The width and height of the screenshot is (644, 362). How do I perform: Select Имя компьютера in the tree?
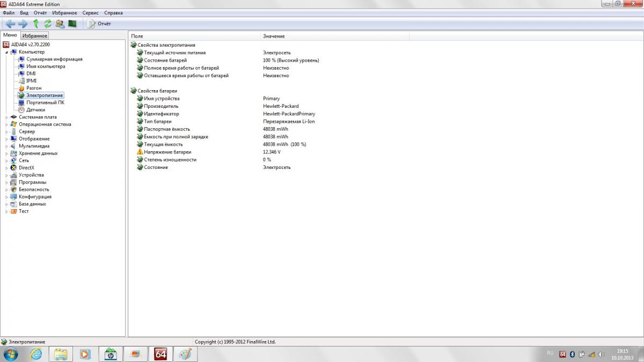click(46, 67)
